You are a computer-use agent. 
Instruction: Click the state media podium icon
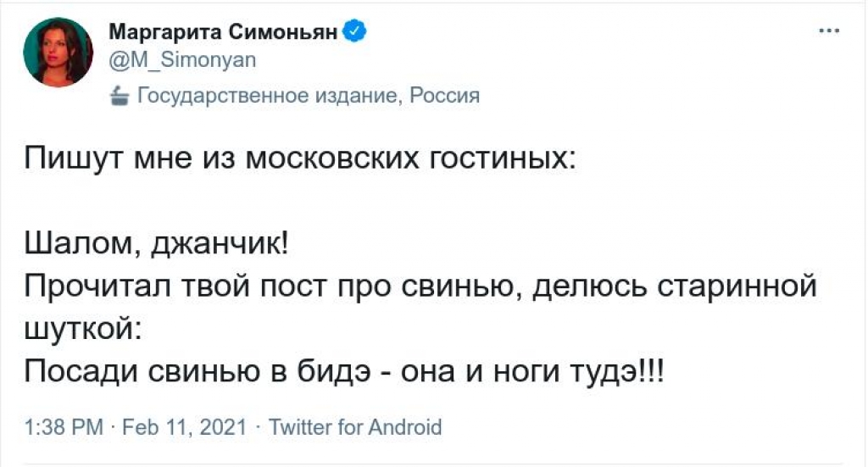pyautogui.click(x=119, y=96)
